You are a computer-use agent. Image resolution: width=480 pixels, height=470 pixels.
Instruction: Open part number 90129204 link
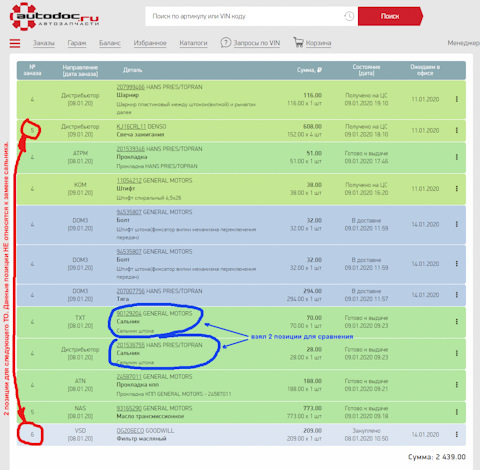pyautogui.click(x=129, y=313)
